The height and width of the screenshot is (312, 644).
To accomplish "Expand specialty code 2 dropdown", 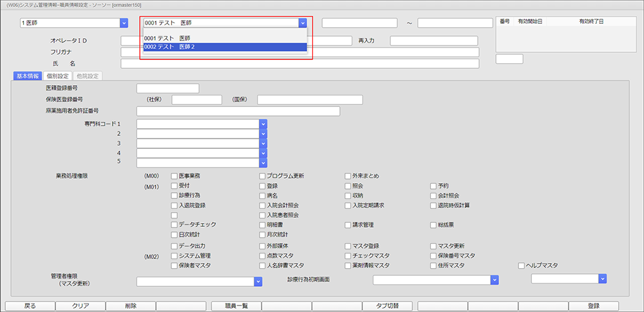I will click(x=263, y=133).
